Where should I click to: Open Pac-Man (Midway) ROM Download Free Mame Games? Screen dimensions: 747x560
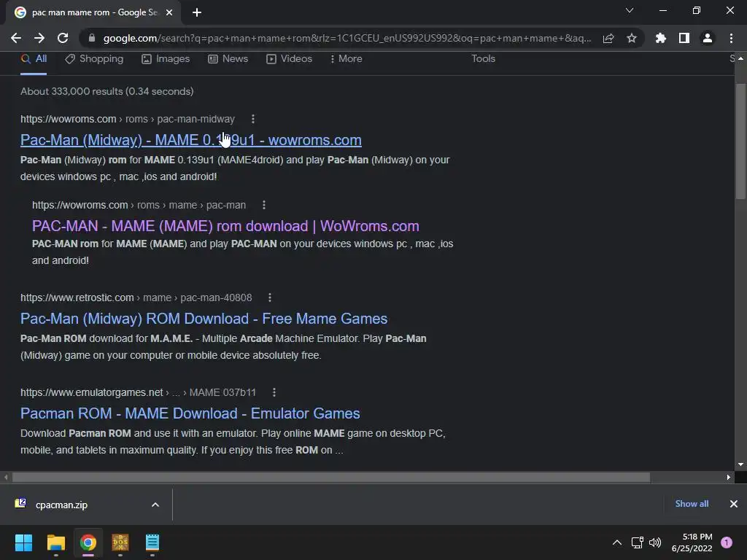point(204,319)
